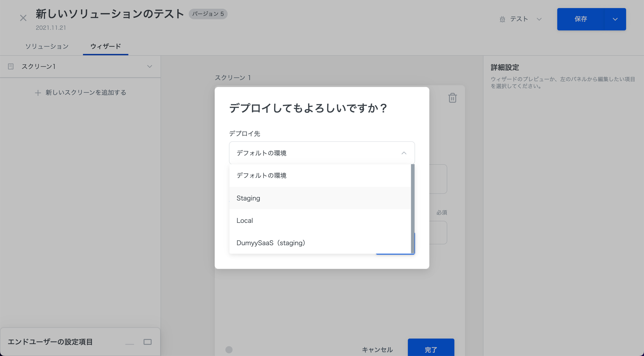Open the arrow menu on the 保存 button
Screen dimensions: 644x356
pyautogui.click(x=615, y=19)
